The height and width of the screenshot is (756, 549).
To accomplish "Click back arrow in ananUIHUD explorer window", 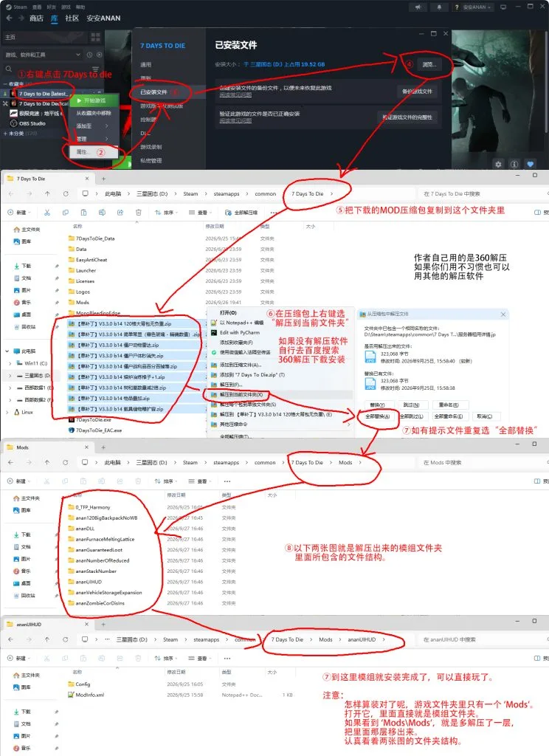I will 10,639.
